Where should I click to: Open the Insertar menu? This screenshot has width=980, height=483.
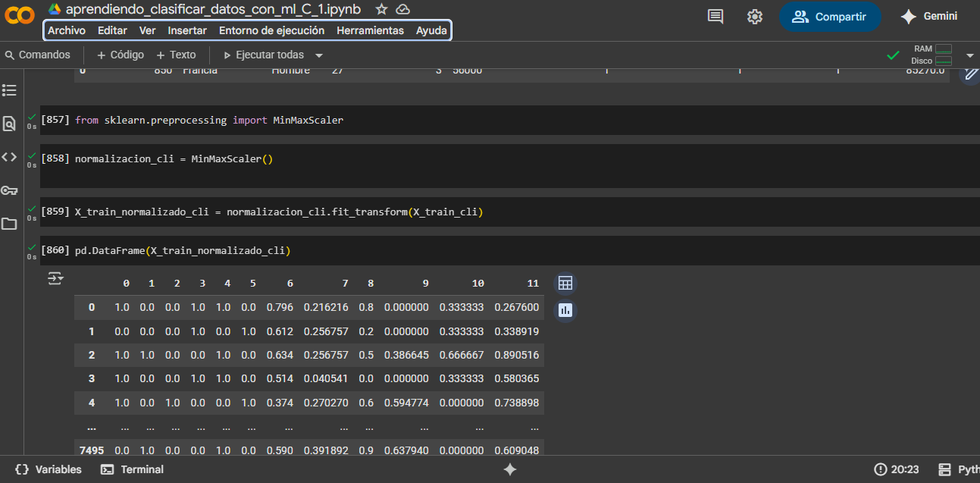[187, 30]
